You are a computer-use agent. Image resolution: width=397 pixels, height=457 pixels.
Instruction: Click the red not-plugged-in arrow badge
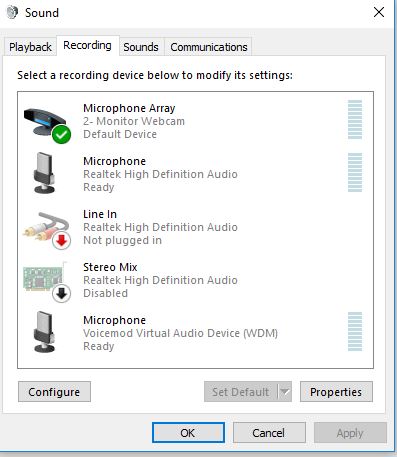61,241
